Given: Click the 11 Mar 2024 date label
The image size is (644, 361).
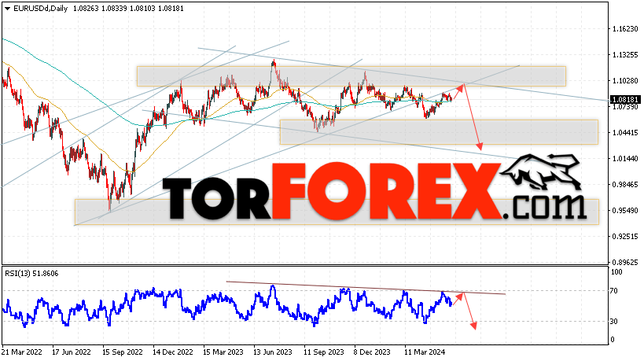Looking at the screenshot, I should pos(425,352).
